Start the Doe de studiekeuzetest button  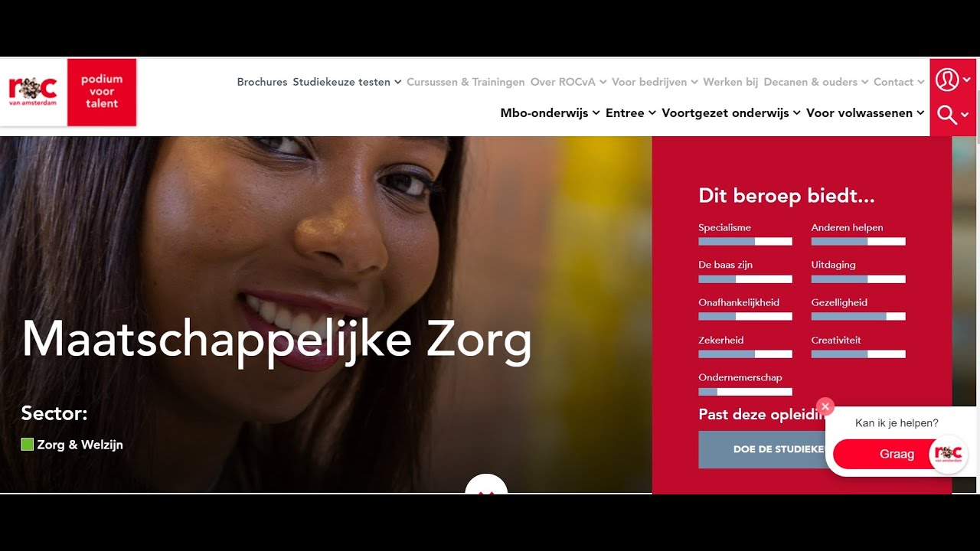click(x=762, y=449)
